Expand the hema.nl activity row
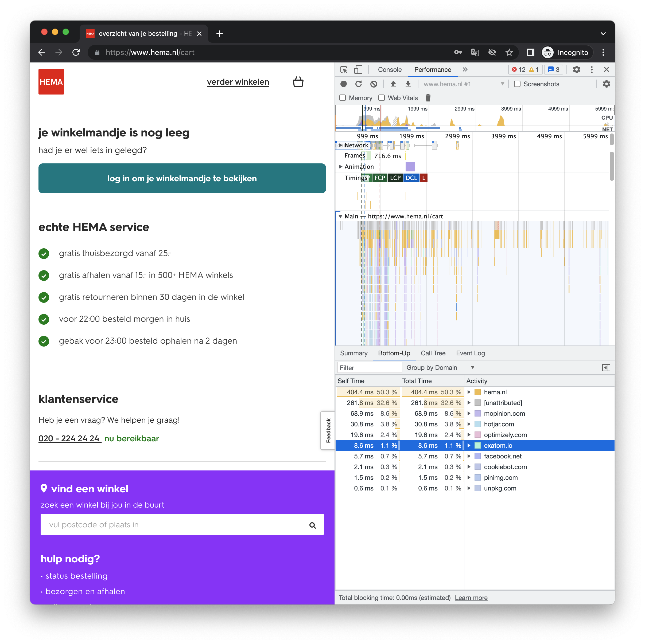Viewport: 645px width, 644px height. [x=469, y=392]
